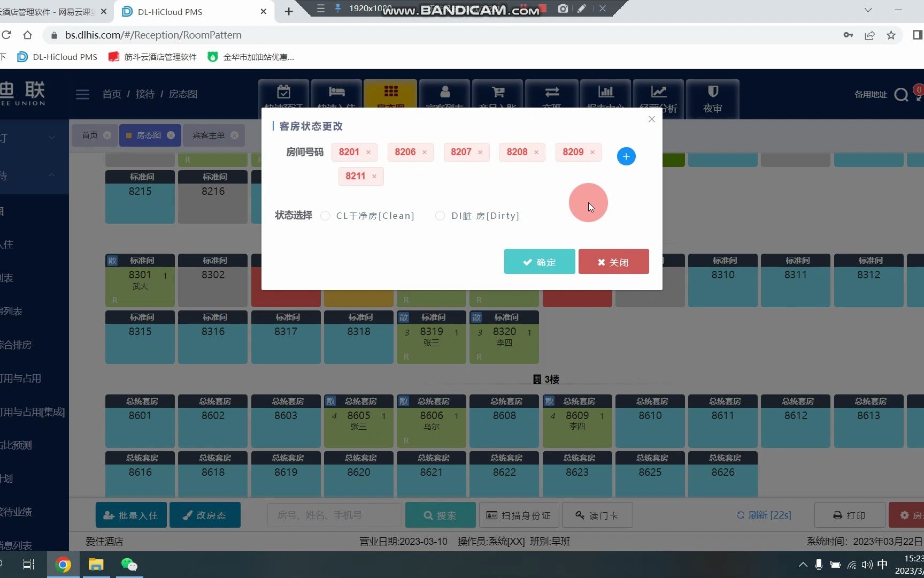Image resolution: width=924 pixels, height=578 pixels.
Task: Open DL-HiCloud PMS bookmark
Action: 58,57
